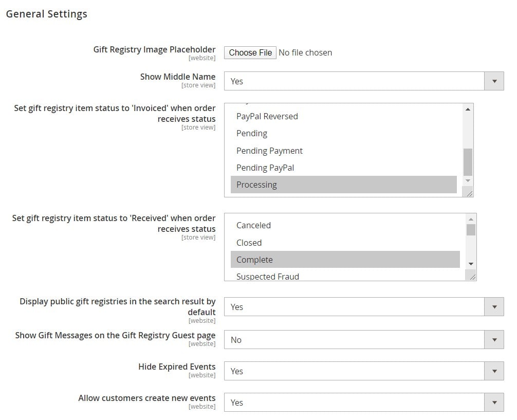Click resize handle of Invoiced status list
Viewport: 517px width, 420px height.
[x=468, y=192]
